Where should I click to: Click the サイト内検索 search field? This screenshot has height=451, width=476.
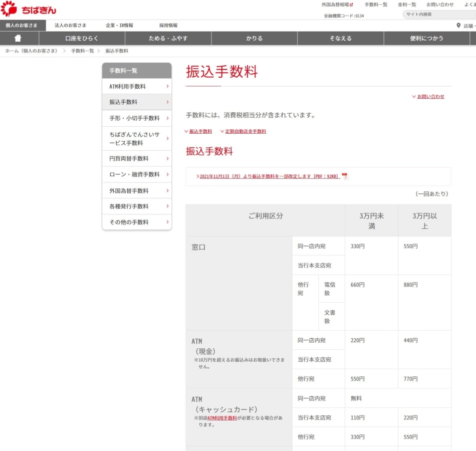click(438, 15)
